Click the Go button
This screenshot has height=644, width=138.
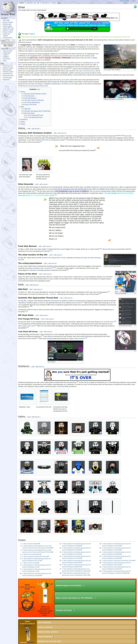(x=5, y=46)
